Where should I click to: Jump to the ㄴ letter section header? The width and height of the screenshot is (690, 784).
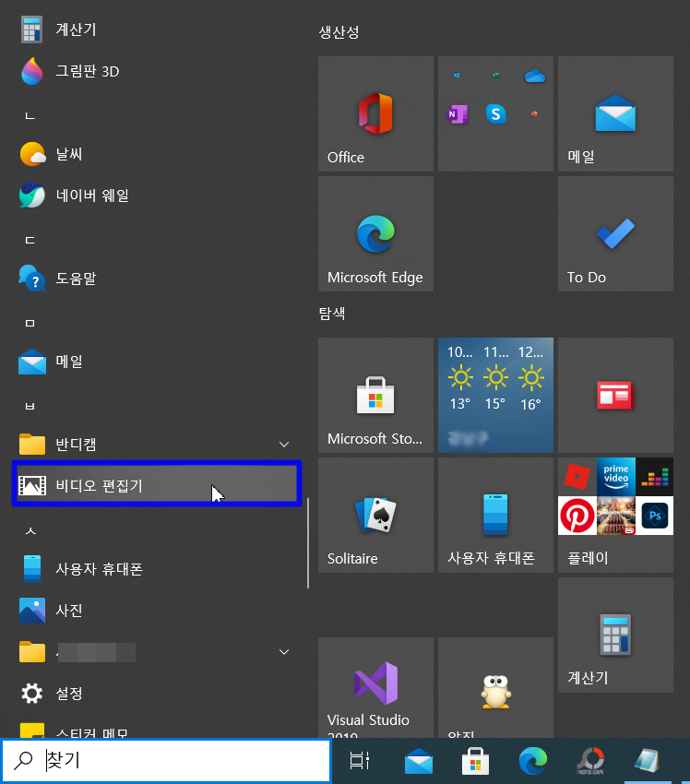click(30, 116)
